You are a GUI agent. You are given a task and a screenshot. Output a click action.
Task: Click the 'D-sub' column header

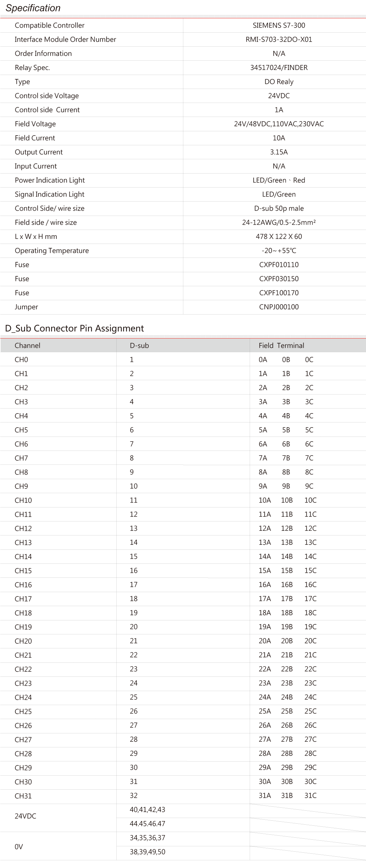[x=139, y=346]
